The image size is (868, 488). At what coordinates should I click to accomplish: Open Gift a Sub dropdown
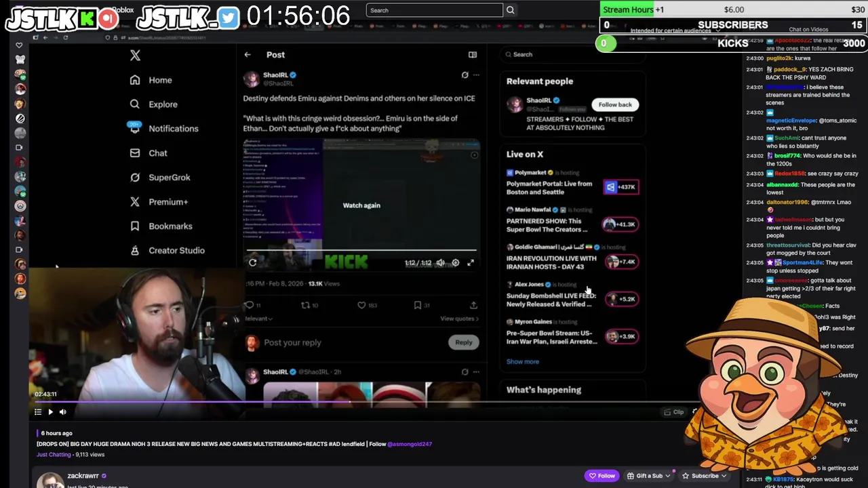(650, 476)
